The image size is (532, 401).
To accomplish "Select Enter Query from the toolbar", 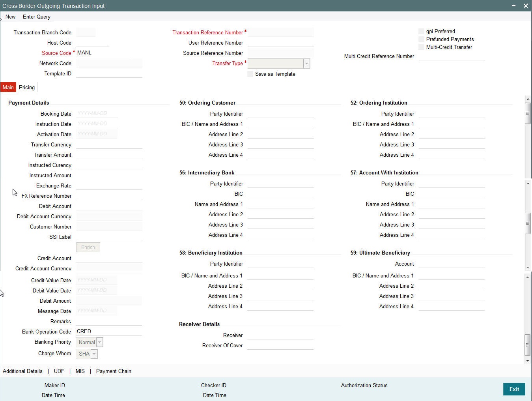I will click(37, 17).
